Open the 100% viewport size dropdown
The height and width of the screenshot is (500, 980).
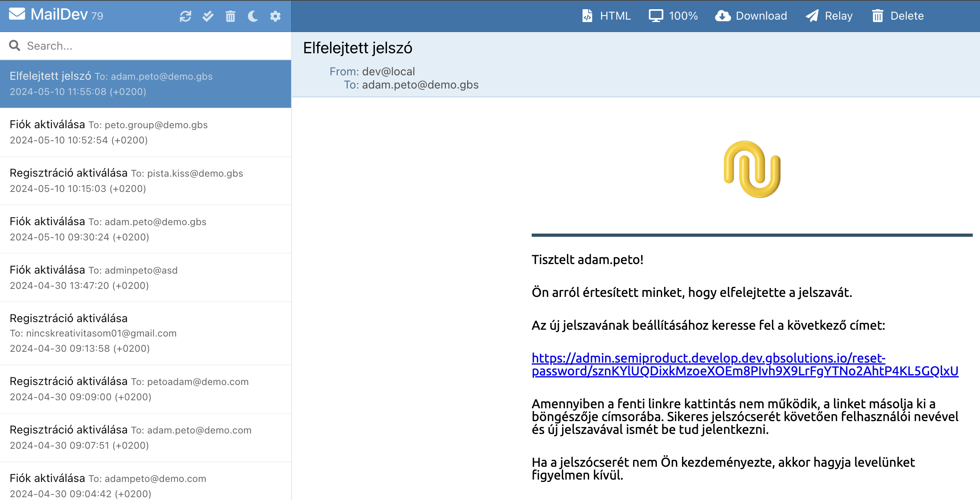pyautogui.click(x=674, y=16)
